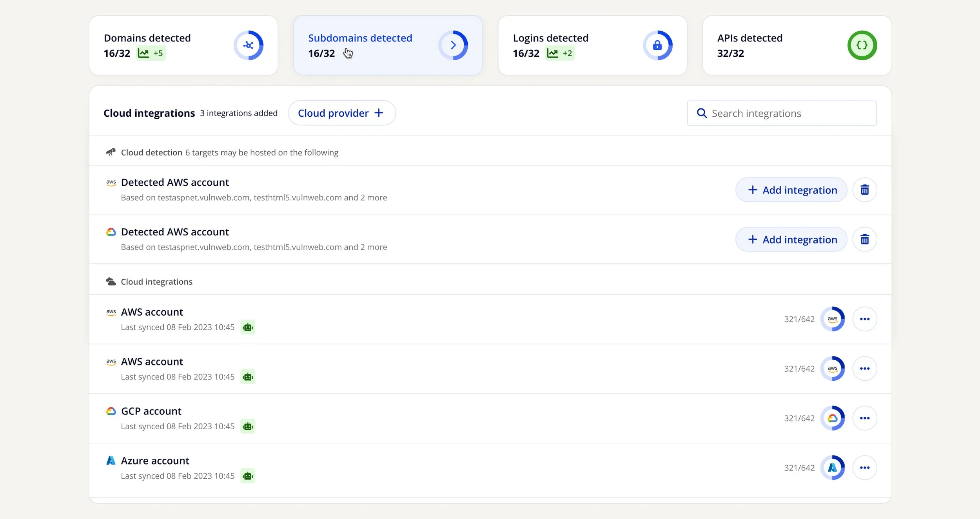Click the cloud icon next to Cloud integrations header
The image size is (980, 519).
(111, 281)
